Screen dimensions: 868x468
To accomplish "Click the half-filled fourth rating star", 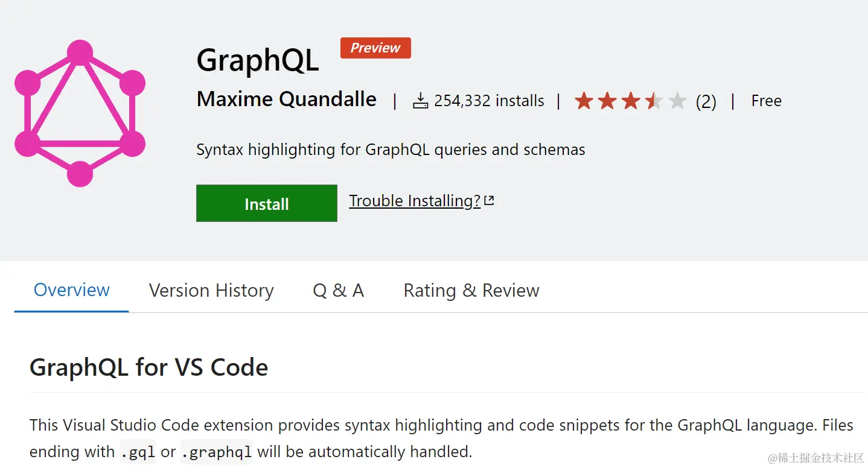I will (654, 101).
